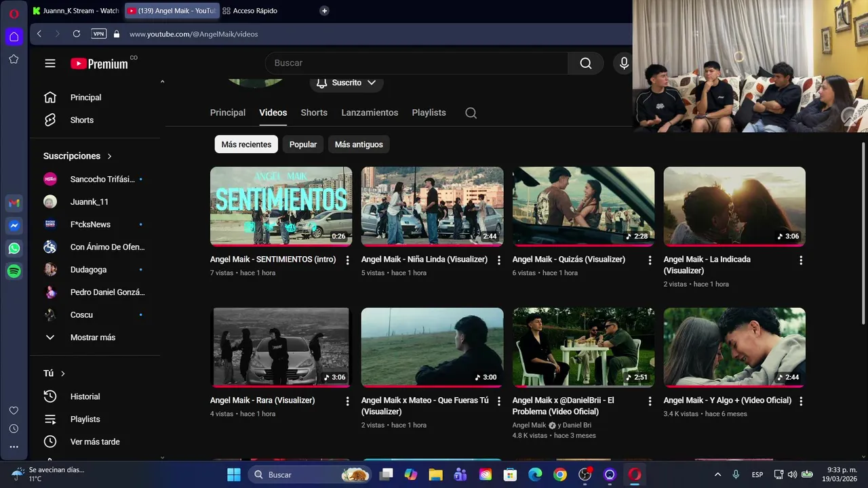Viewport: 868px width, 488px height.
Task: Open OBS Studio from taskbar
Action: click(x=585, y=474)
